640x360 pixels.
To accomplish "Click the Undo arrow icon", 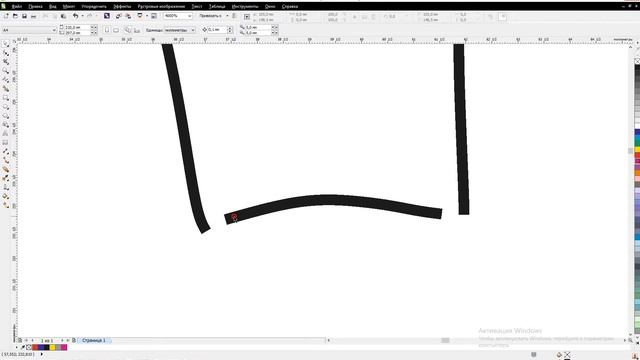I will point(76,16).
